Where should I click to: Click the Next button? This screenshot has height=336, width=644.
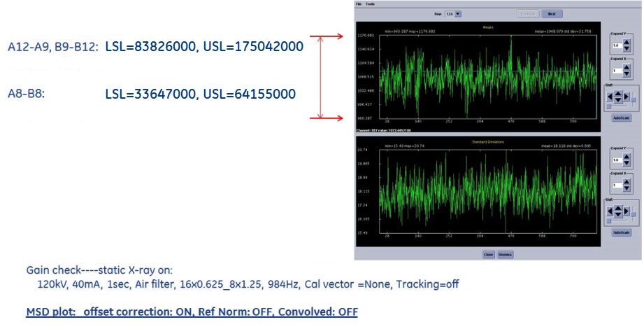click(x=552, y=13)
